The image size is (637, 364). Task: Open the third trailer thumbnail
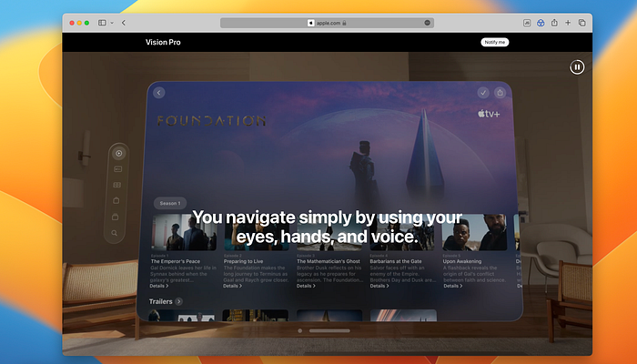pyautogui.click(x=329, y=316)
